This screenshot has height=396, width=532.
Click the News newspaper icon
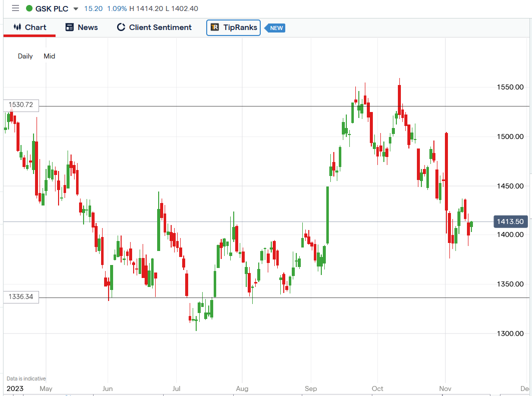tap(70, 27)
